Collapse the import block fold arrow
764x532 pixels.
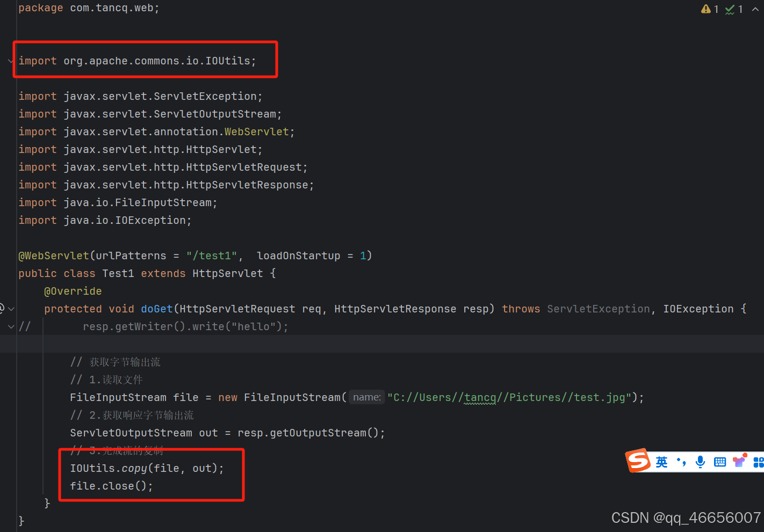coord(11,61)
